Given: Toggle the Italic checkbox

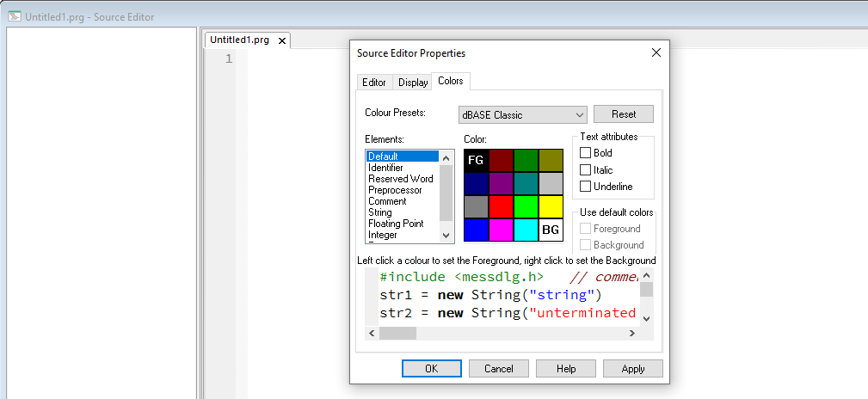Looking at the screenshot, I should [x=586, y=170].
